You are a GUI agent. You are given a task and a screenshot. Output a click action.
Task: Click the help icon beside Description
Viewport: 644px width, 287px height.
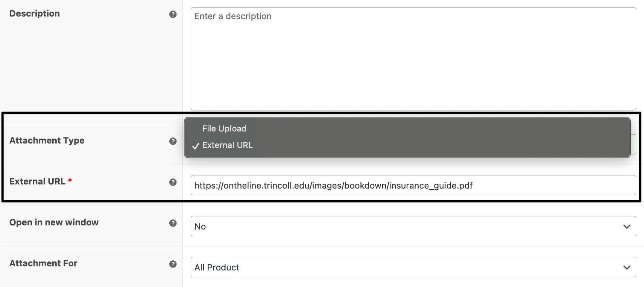pos(173,14)
